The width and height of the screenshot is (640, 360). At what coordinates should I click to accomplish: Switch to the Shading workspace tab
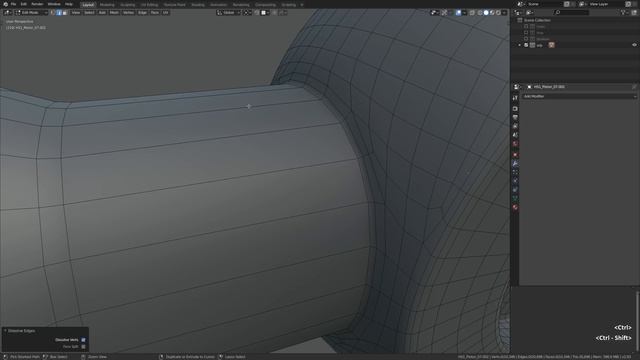[198, 5]
